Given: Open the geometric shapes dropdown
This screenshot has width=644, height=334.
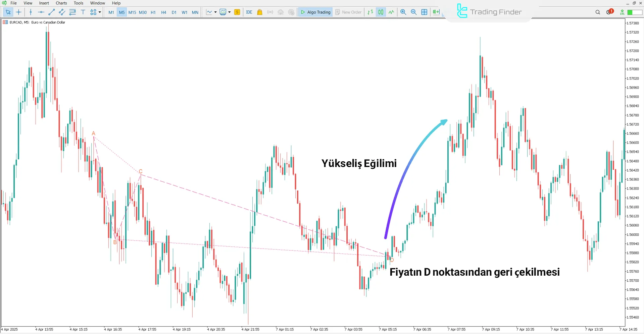Looking at the screenshot, I should click(94, 12).
